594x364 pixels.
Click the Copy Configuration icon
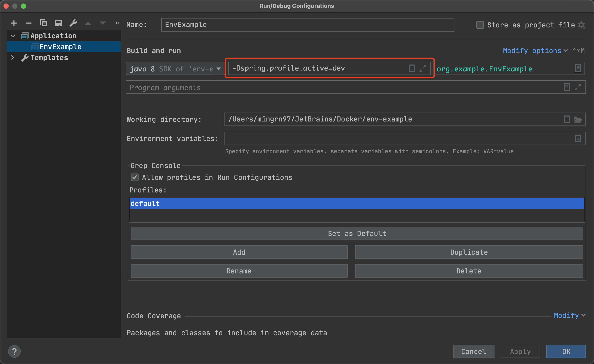coord(44,23)
